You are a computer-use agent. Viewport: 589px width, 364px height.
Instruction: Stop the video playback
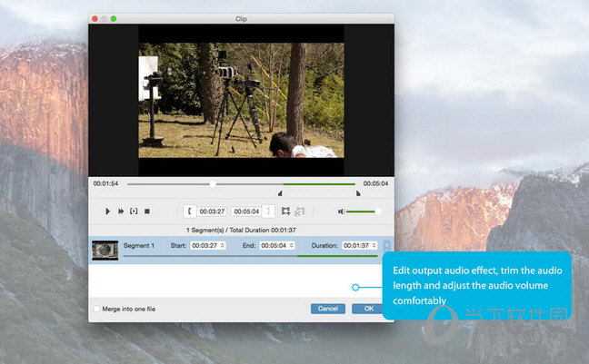click(x=147, y=212)
